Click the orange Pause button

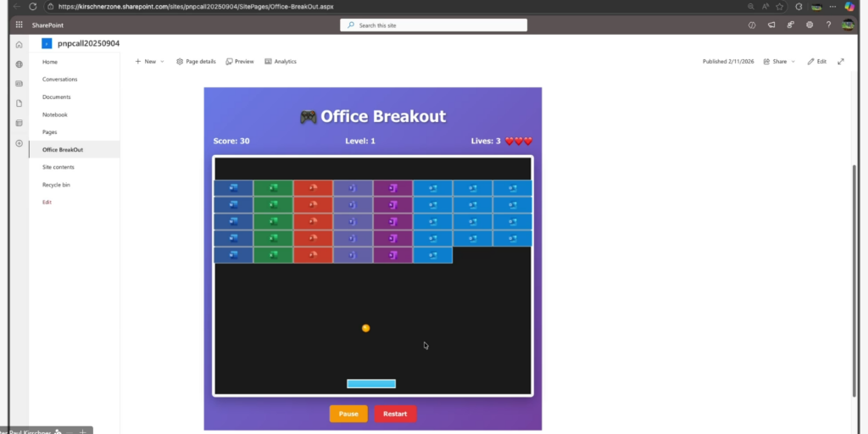coord(348,414)
